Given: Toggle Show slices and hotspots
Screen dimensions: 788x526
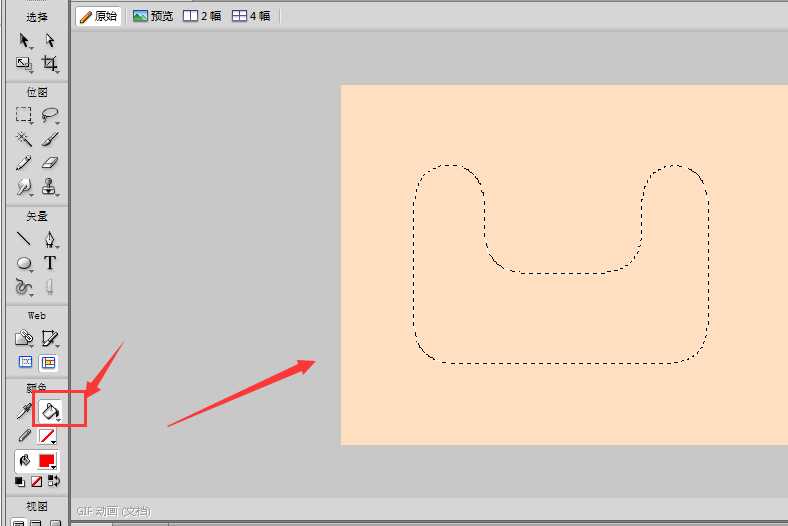Looking at the screenshot, I should coord(48,362).
